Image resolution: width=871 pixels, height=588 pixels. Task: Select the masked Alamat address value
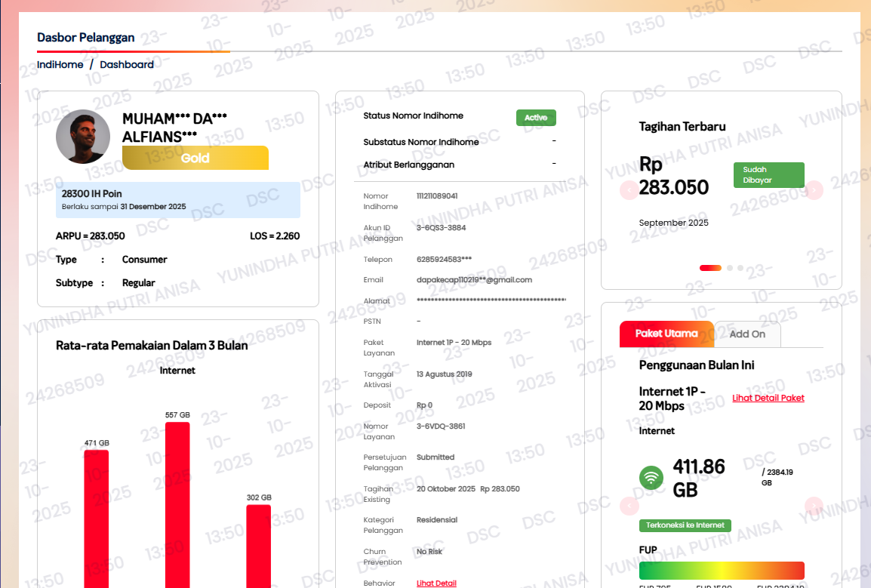click(x=491, y=300)
